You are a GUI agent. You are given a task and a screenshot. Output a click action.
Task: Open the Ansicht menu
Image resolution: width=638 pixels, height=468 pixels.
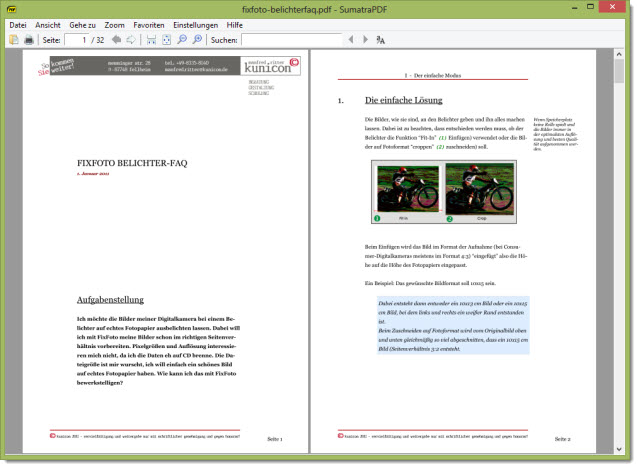click(x=48, y=25)
